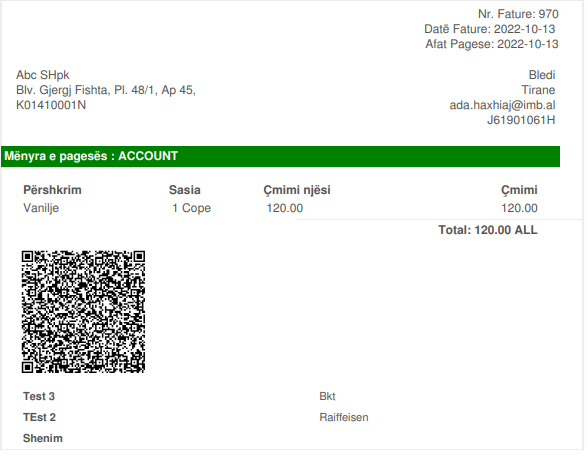Click the K01410001N tax number
This screenshot has height=473, width=588.
[51, 105]
